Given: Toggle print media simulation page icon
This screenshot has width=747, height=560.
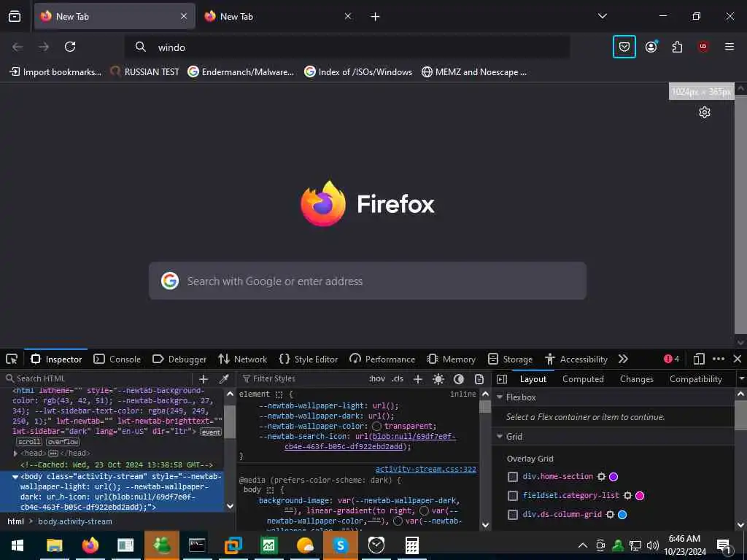Looking at the screenshot, I should tap(479, 379).
